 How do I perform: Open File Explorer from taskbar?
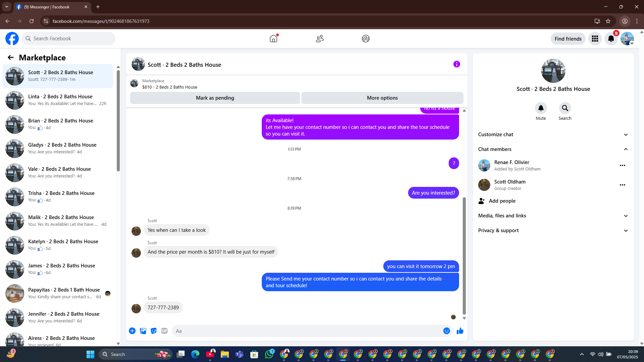point(225,354)
